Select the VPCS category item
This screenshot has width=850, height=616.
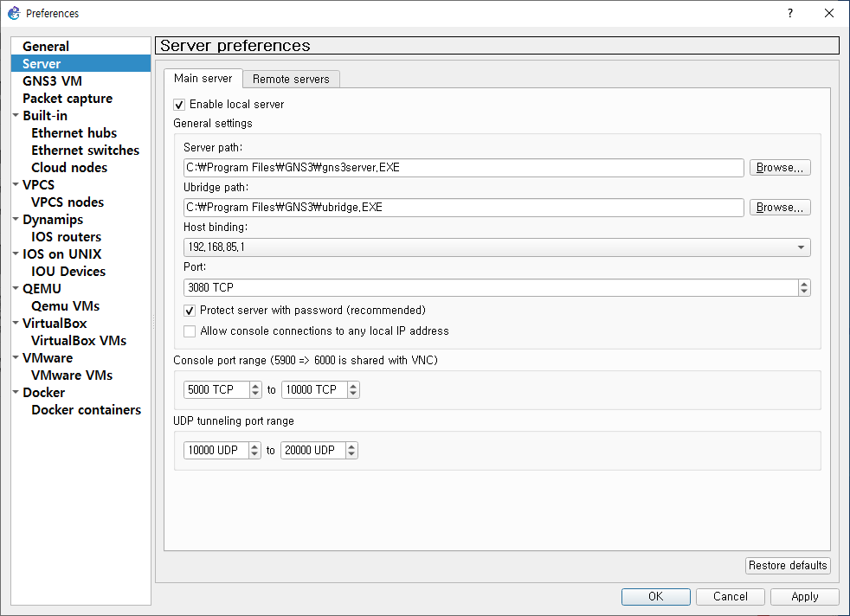38,185
